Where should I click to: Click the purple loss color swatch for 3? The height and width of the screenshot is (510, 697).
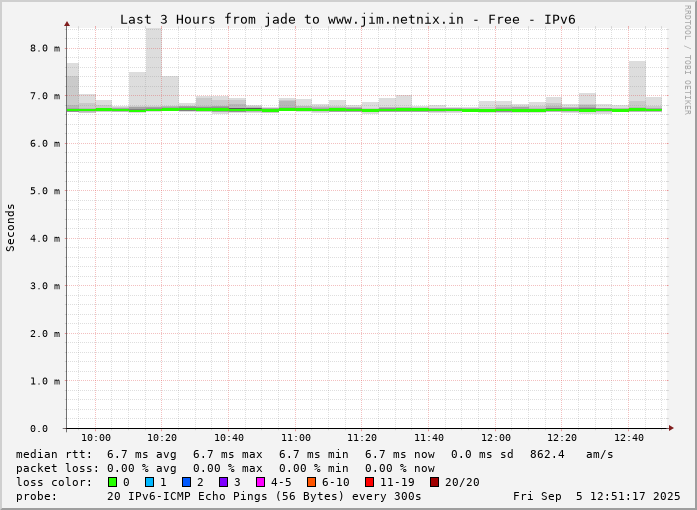(224, 482)
